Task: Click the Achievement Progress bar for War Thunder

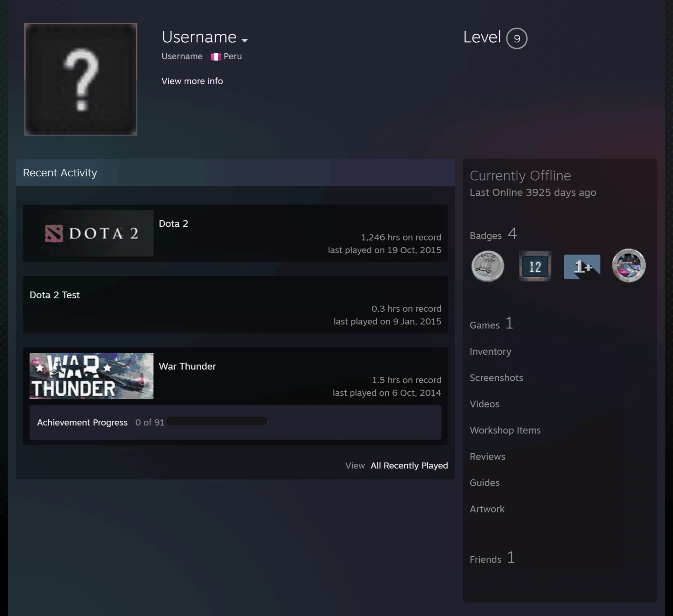Action: [217, 421]
